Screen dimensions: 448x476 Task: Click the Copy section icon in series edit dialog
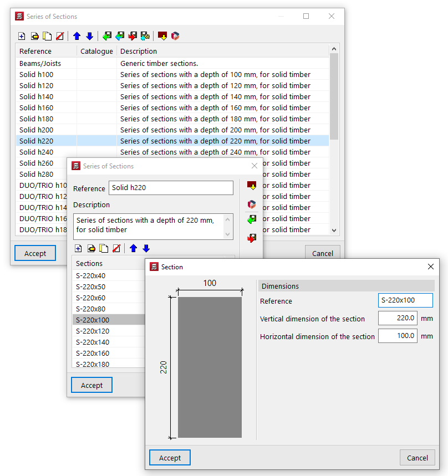104,249
